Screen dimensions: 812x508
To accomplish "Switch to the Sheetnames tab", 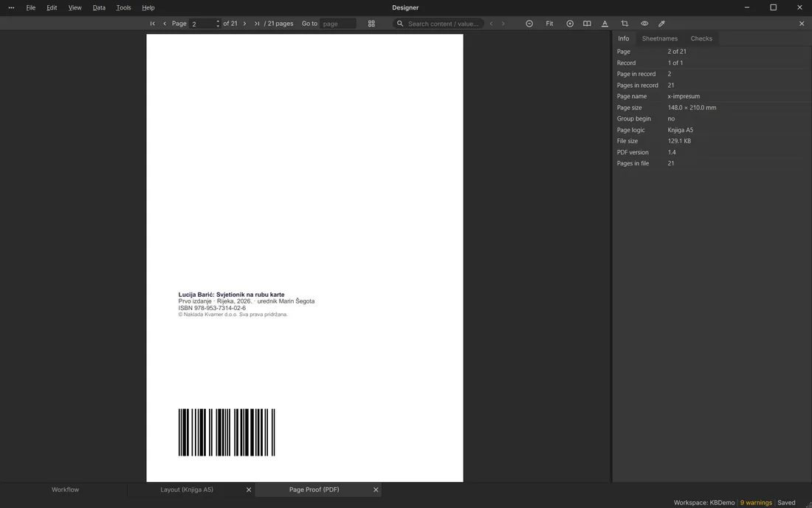I will (659, 38).
